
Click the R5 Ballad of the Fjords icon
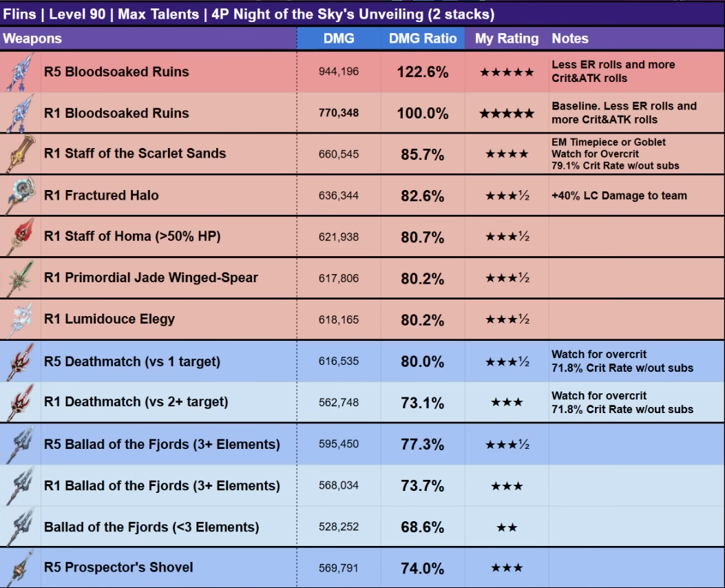tap(21, 444)
